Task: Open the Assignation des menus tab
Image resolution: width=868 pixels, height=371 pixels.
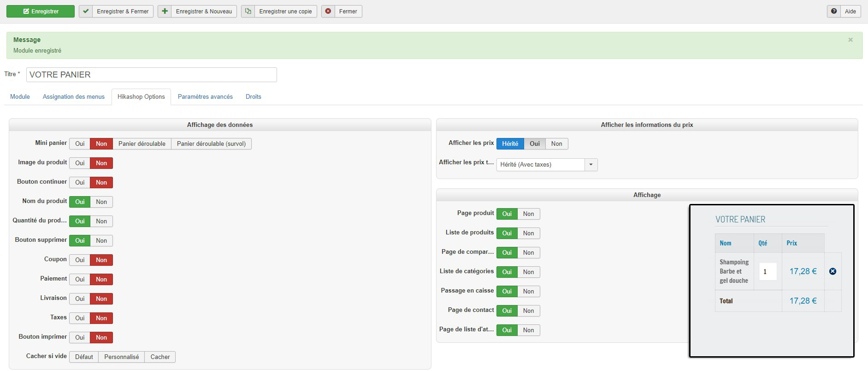Action: click(74, 97)
